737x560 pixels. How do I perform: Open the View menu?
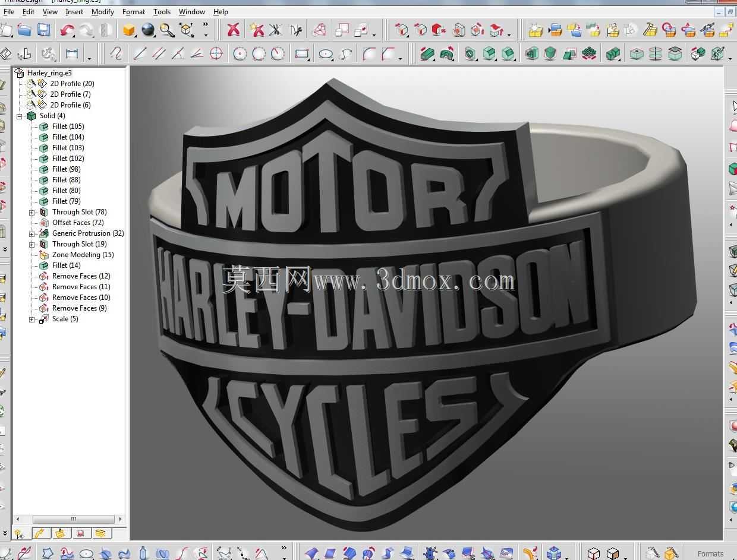[x=50, y=11]
